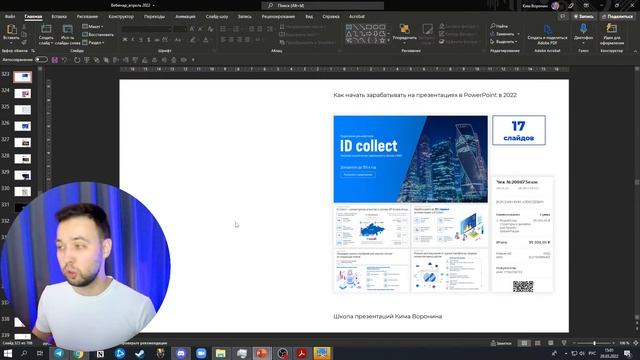Click the Arrange (Упорядочить) icon
This screenshot has height=360, width=640.
point(404,29)
